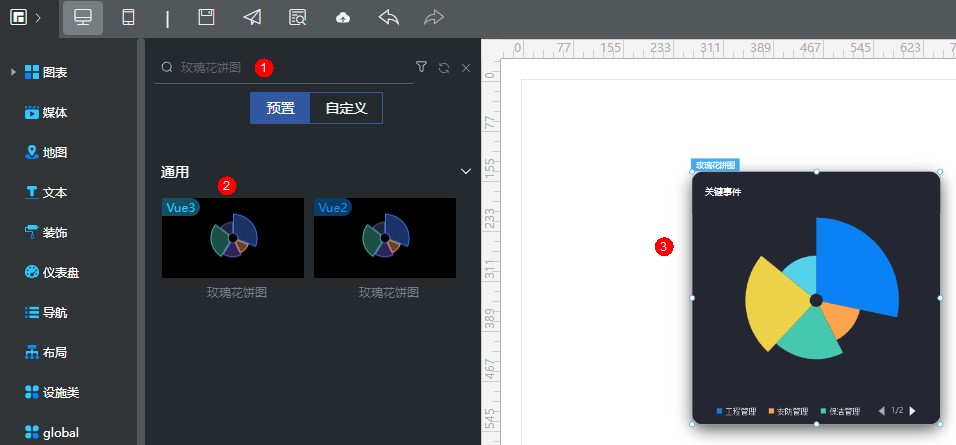Switch to mobile view mode
The width and height of the screenshot is (956, 445).
128,18
